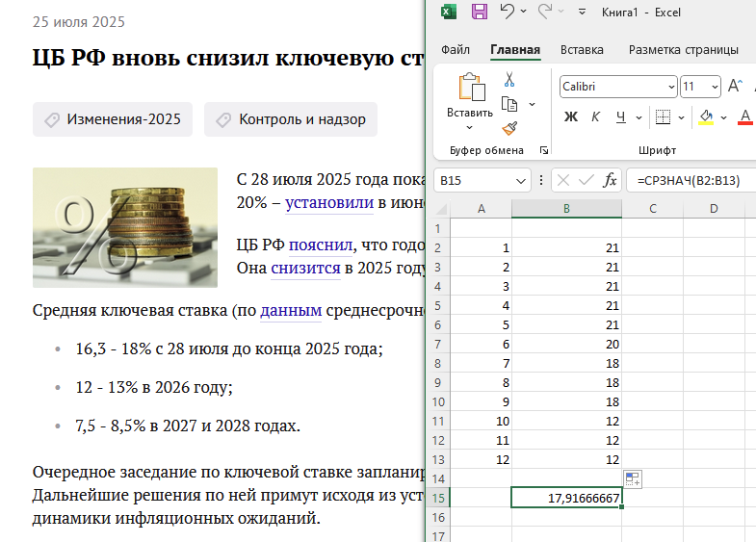Select column B header
756x542 pixels.
(x=566, y=209)
